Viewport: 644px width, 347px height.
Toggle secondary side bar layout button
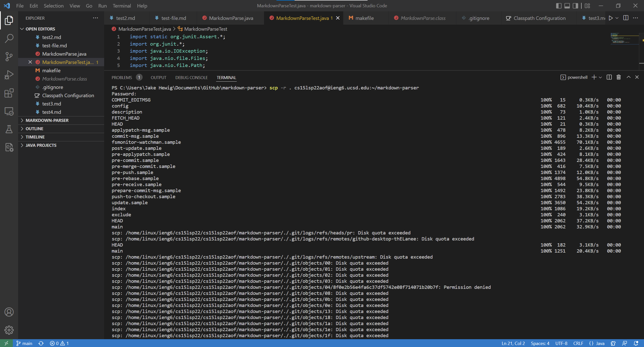pos(575,6)
